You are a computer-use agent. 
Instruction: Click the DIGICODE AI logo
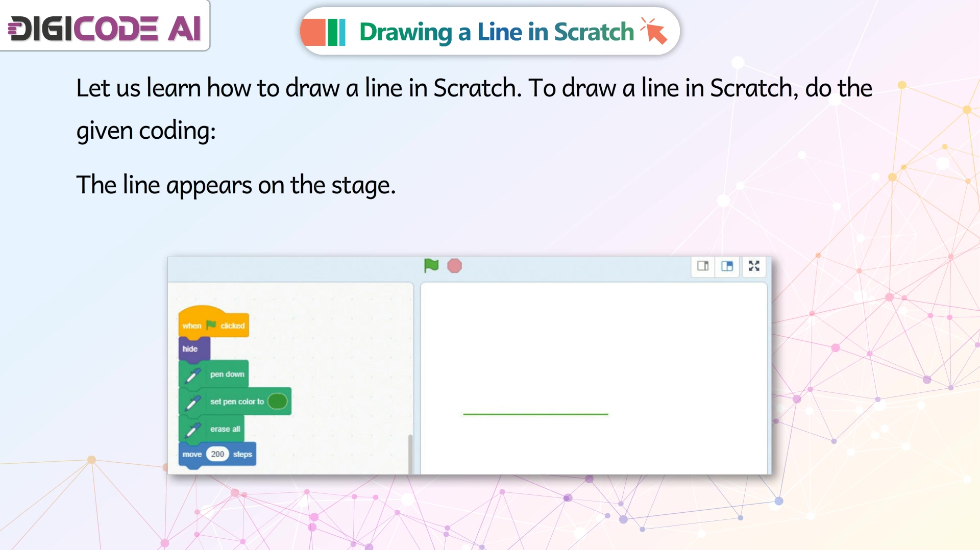pos(105,28)
